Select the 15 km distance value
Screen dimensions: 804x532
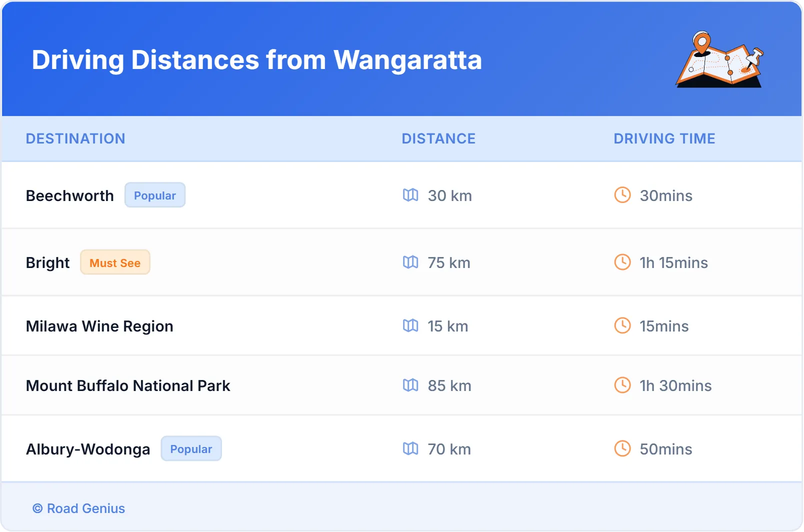point(448,326)
